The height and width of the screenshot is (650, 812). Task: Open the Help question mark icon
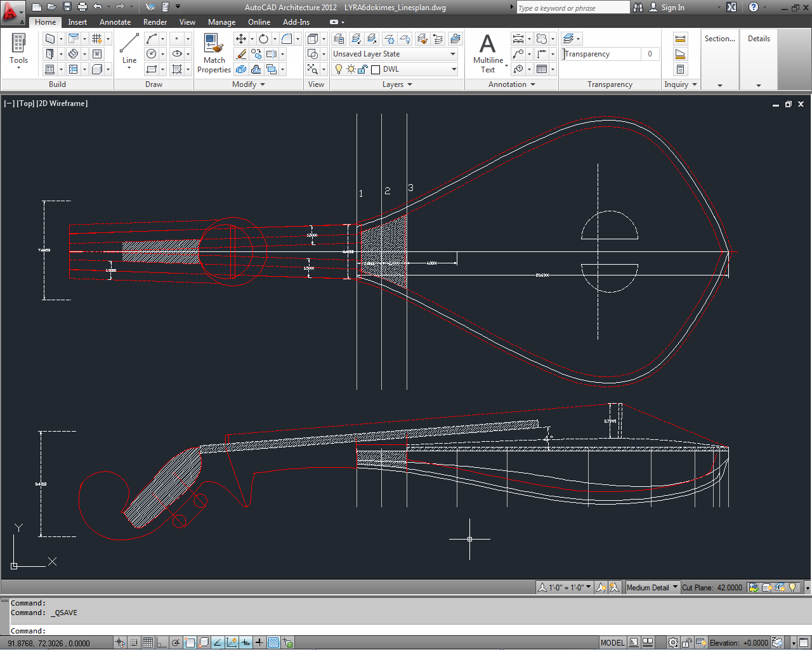[x=753, y=7]
